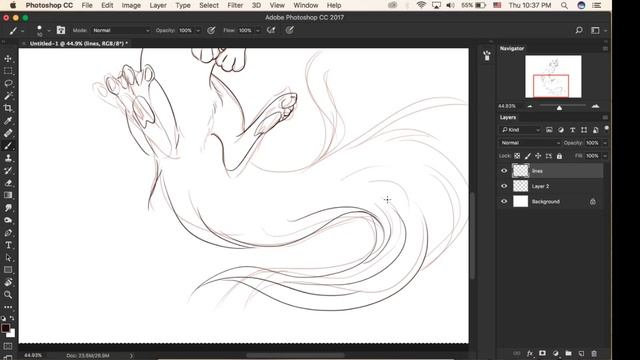The width and height of the screenshot is (640, 360).
Task: Open the Edit Toolbar ellipsis
Action: click(8, 307)
